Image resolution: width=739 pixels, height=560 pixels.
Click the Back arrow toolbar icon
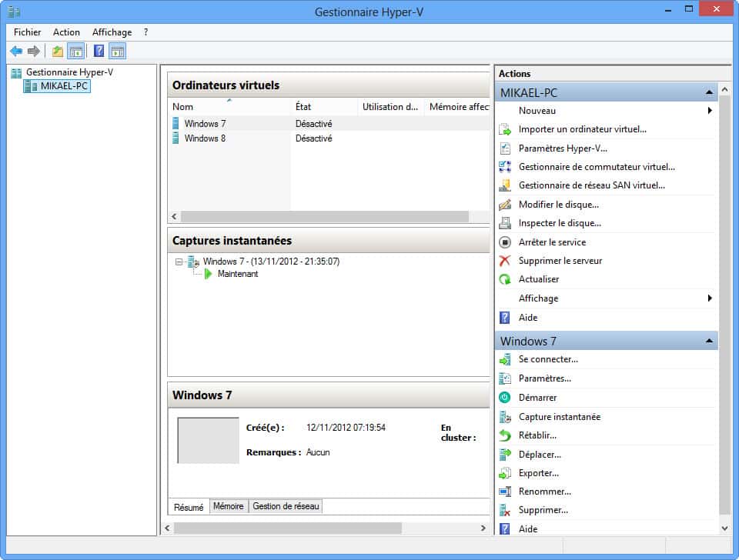(x=16, y=51)
